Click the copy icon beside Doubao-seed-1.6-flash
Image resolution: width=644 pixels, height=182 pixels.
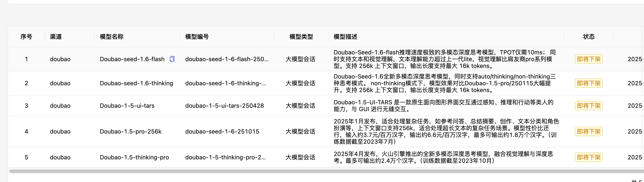pyautogui.click(x=172, y=59)
